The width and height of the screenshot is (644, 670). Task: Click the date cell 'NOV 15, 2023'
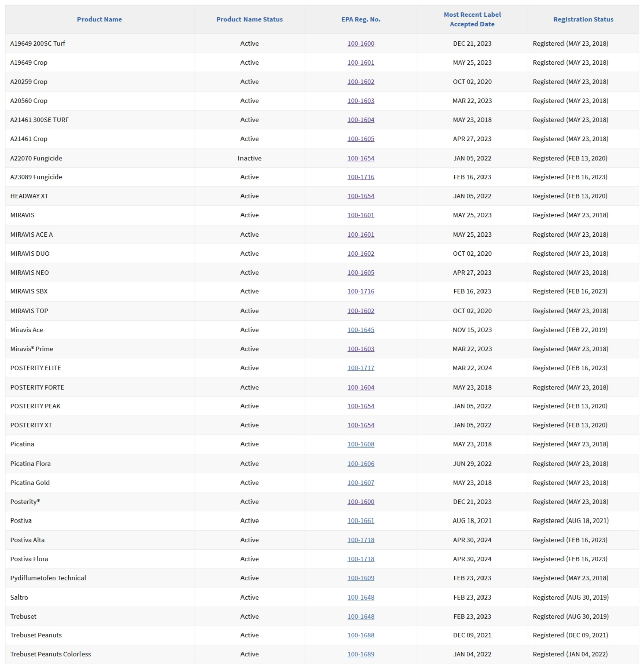point(472,330)
